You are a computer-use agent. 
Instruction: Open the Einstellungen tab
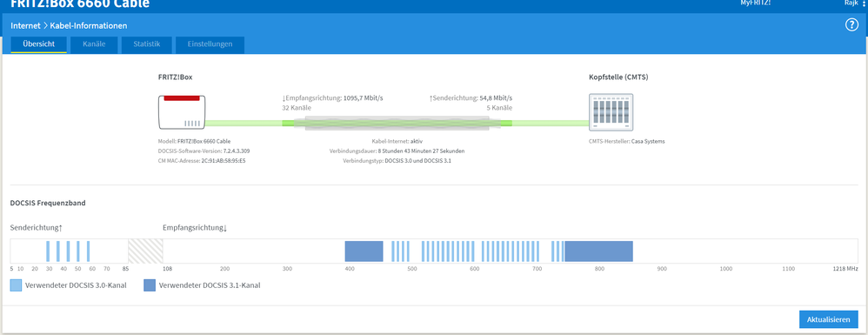point(210,44)
